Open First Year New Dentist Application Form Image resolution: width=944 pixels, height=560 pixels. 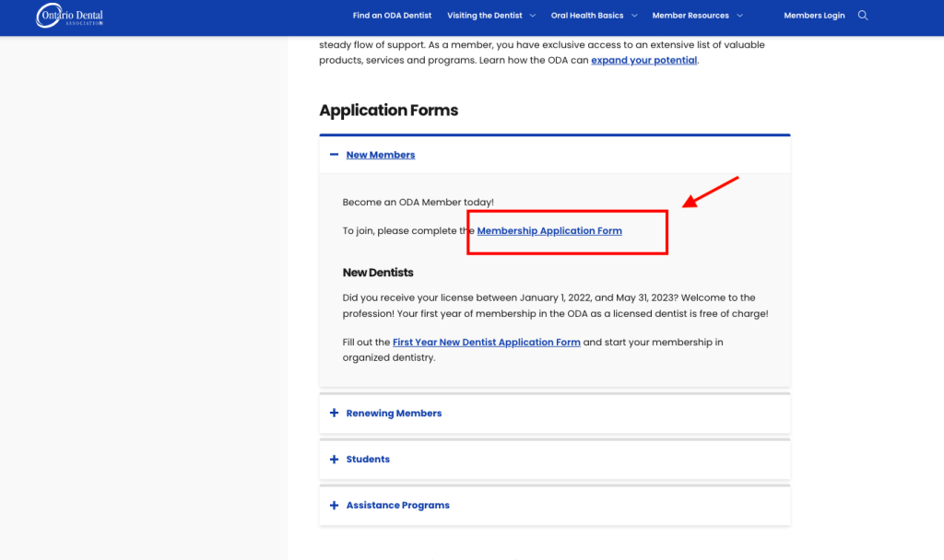[x=487, y=343]
